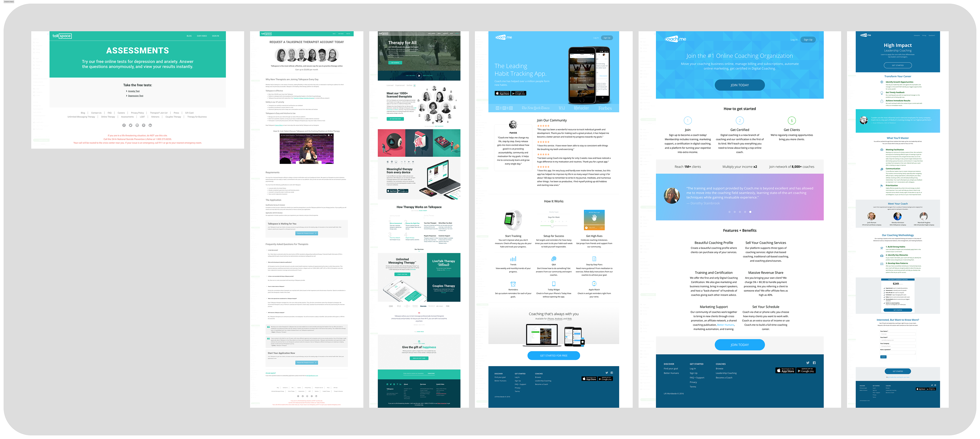Screen dimensions: 980x439
Task: Click the Wired logo in press strip
Action: tap(504, 108)
